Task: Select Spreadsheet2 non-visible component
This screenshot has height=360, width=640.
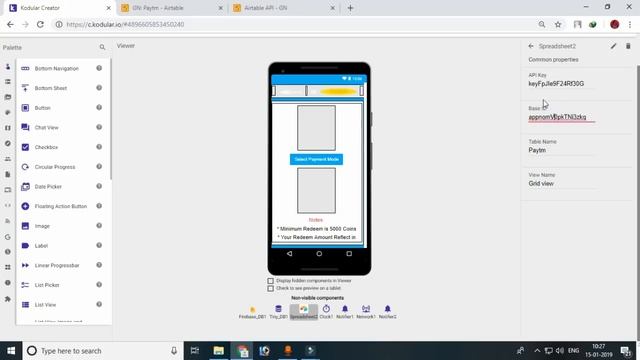Action: [304, 312]
